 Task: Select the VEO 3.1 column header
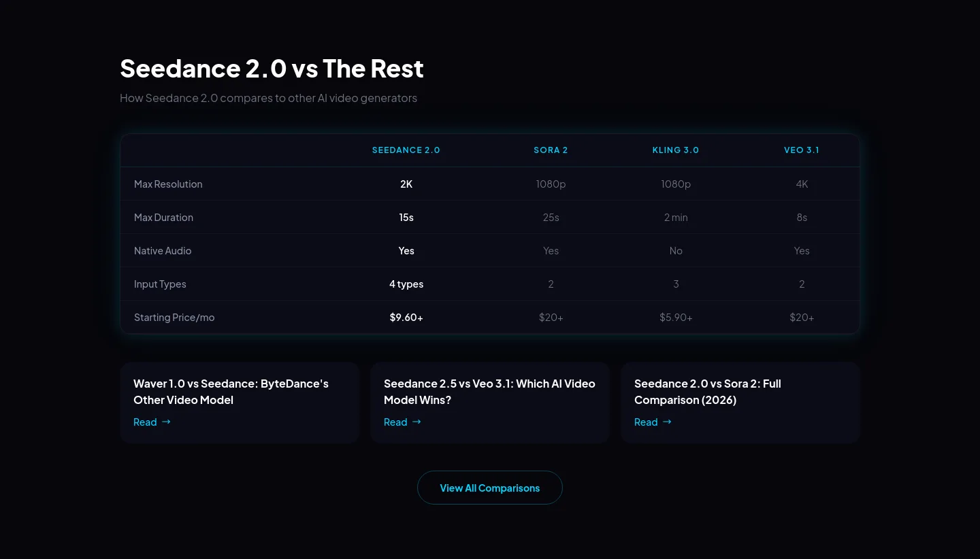pyautogui.click(x=802, y=150)
